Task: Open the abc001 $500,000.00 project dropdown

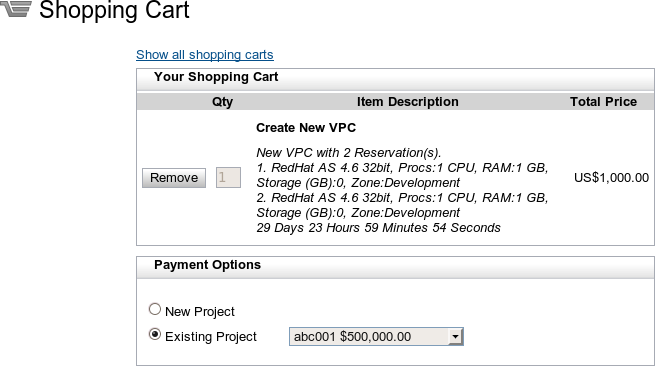Action: coord(376,337)
